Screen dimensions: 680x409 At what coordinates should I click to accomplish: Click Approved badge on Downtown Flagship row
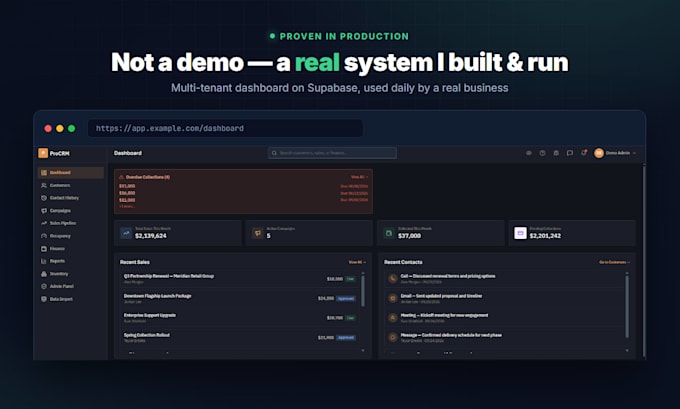click(346, 298)
